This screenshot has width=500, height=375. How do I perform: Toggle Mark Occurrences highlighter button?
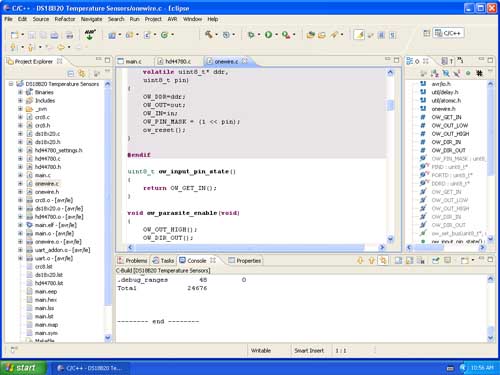(359, 35)
